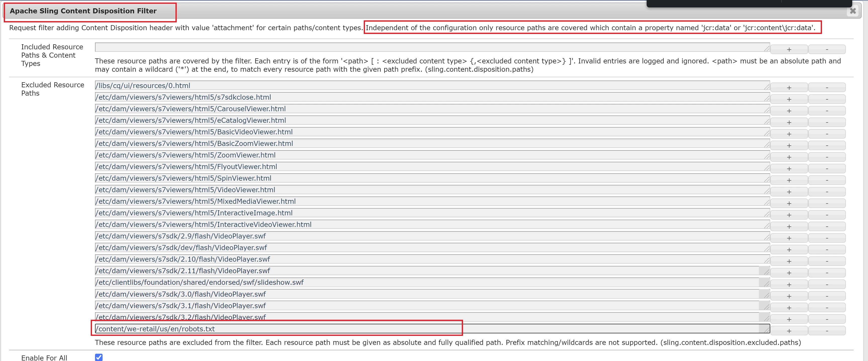Remove the CarouselViewer.html excluded path
The height and width of the screenshot is (361, 868).
pyautogui.click(x=827, y=111)
